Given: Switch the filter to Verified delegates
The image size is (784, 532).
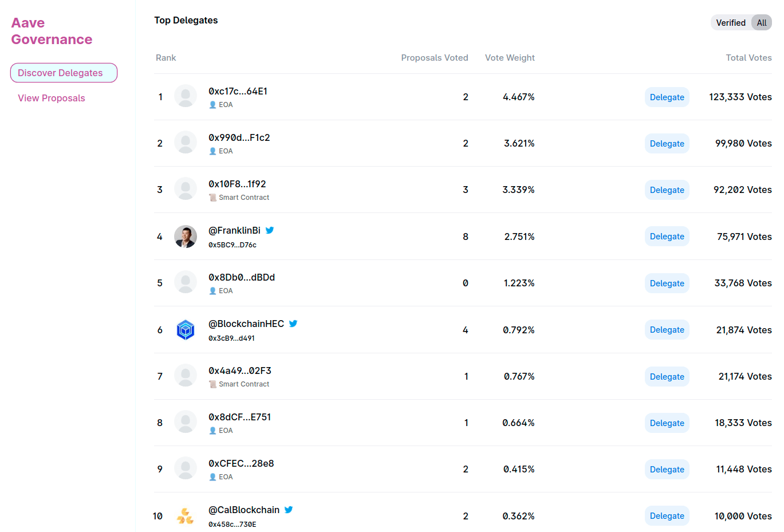Looking at the screenshot, I should (730, 23).
